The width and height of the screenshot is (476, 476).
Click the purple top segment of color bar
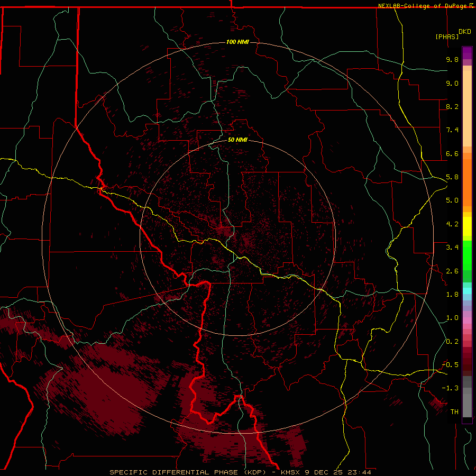pos(467,53)
